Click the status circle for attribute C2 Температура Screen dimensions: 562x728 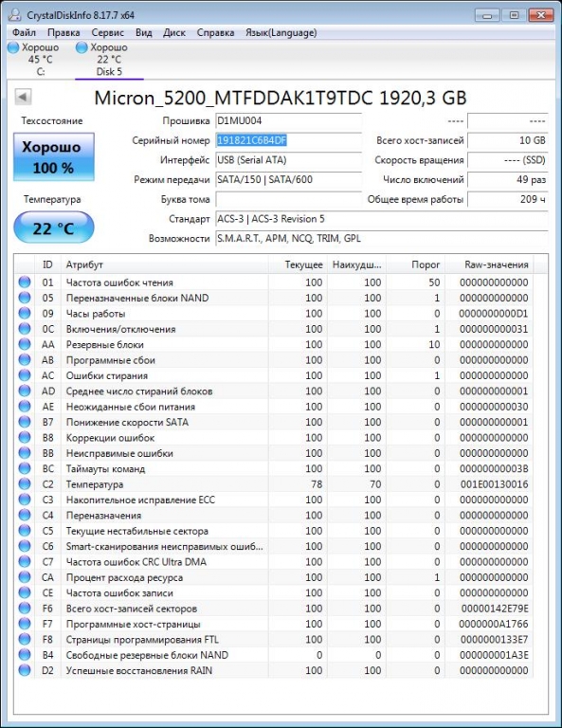point(25,484)
